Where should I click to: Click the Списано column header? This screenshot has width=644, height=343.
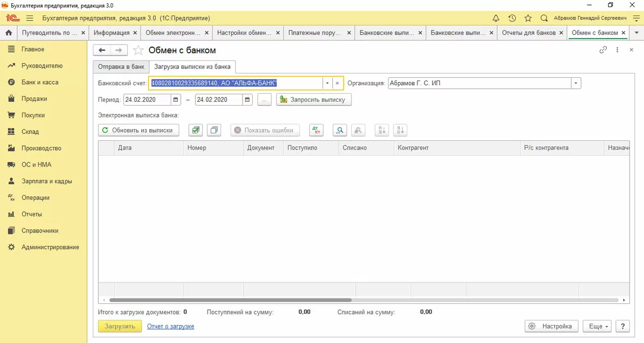coord(366,147)
